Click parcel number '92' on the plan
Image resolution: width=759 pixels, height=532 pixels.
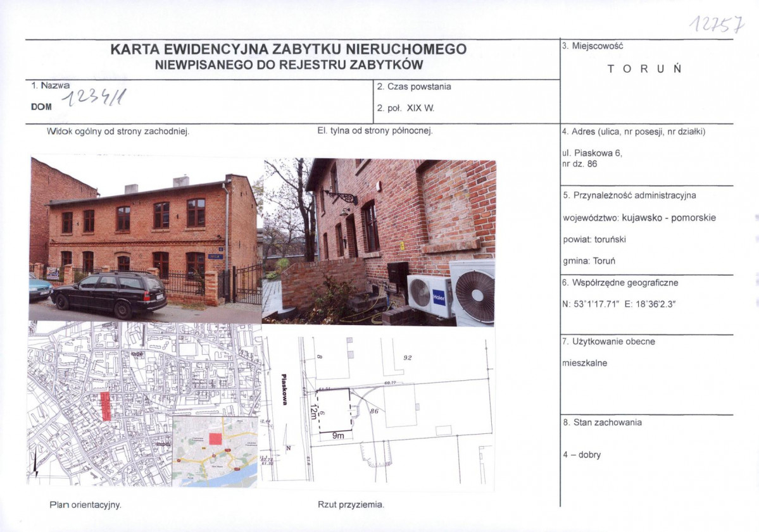(408, 357)
